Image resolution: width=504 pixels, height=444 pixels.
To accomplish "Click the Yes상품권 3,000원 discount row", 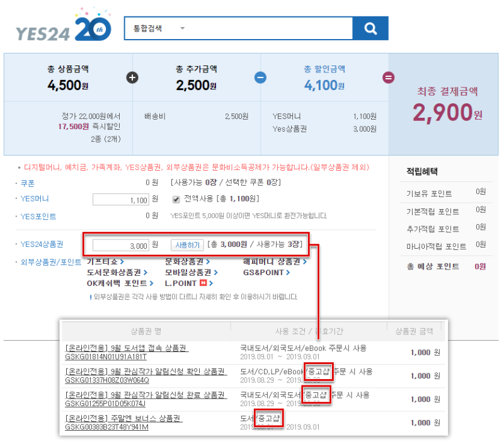I will 324,129.
